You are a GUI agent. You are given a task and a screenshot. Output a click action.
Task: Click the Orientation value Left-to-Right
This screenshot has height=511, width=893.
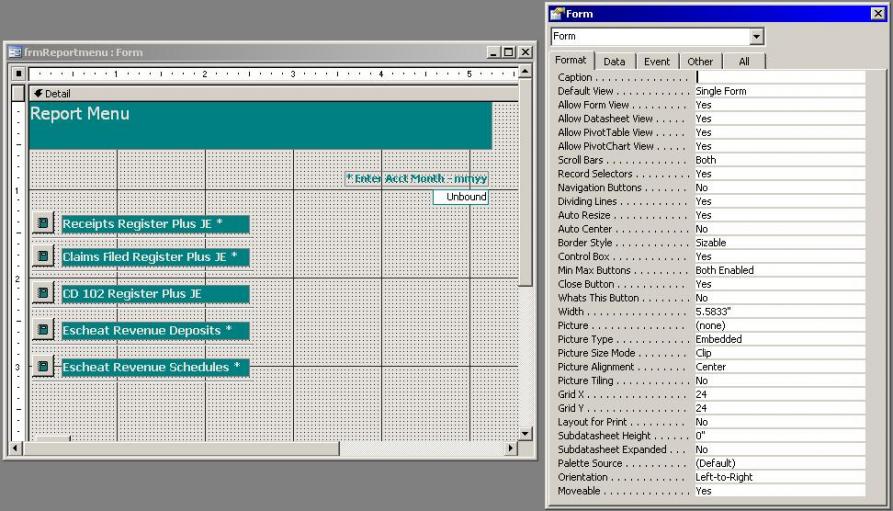click(780, 477)
